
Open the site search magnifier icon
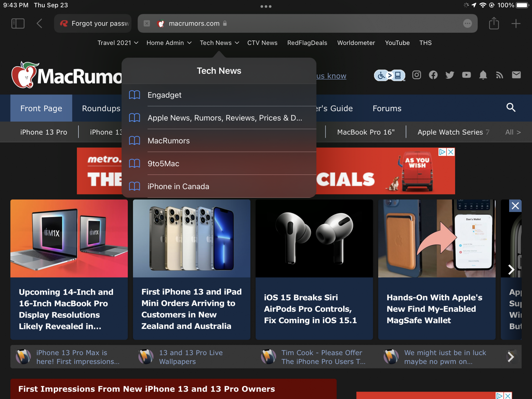[x=511, y=108]
